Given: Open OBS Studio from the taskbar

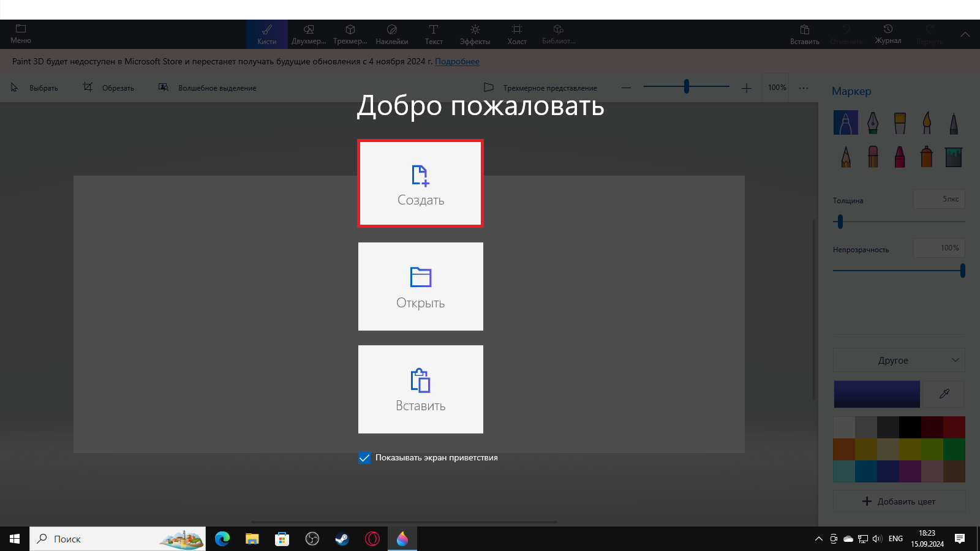Looking at the screenshot, I should (312, 539).
